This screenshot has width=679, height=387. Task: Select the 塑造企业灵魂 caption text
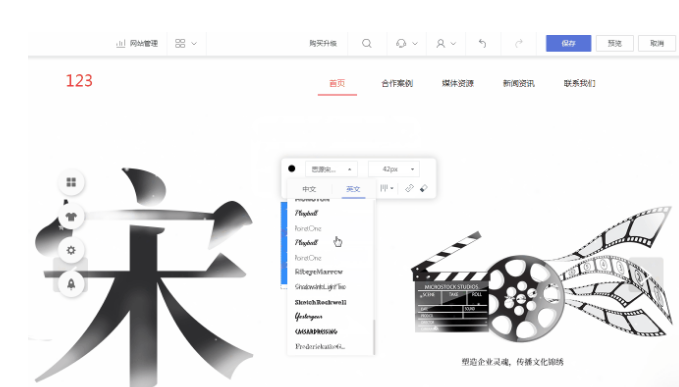[512, 362]
